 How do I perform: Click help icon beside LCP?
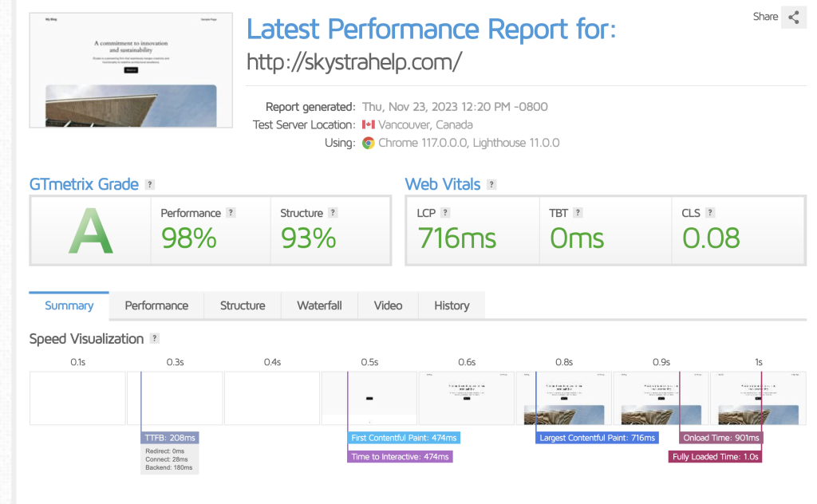[x=445, y=213]
